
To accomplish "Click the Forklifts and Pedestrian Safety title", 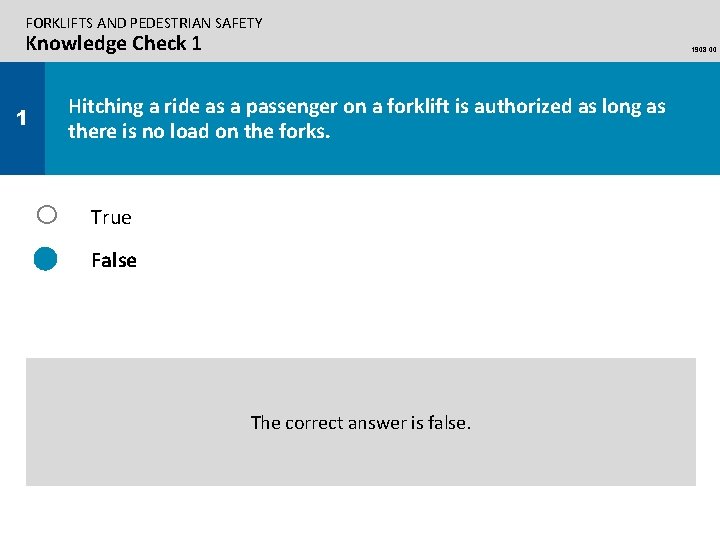I will pos(144,23).
